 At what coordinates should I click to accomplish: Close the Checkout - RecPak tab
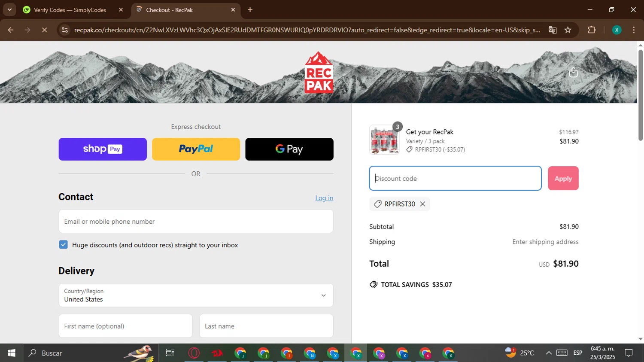tap(233, 10)
